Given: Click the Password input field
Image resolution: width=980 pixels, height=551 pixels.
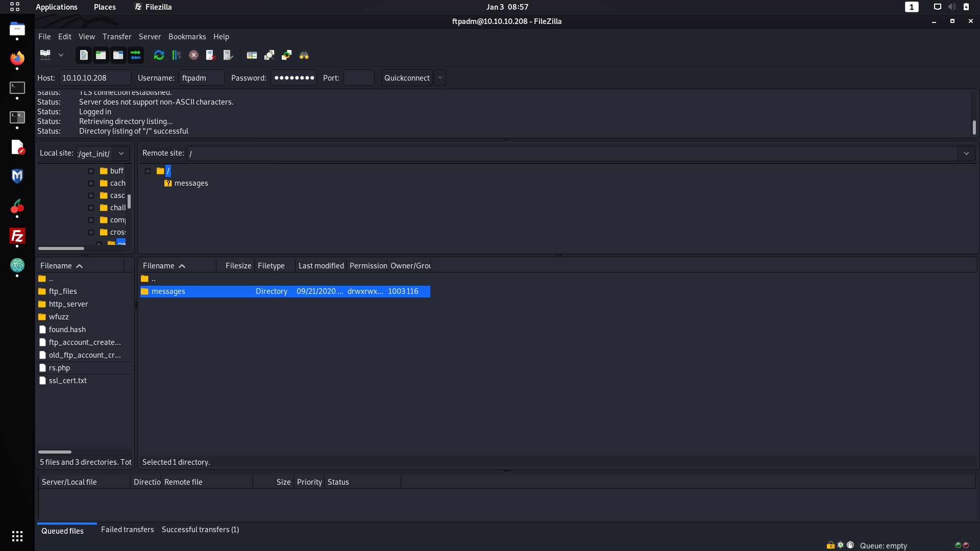Looking at the screenshot, I should (x=293, y=78).
